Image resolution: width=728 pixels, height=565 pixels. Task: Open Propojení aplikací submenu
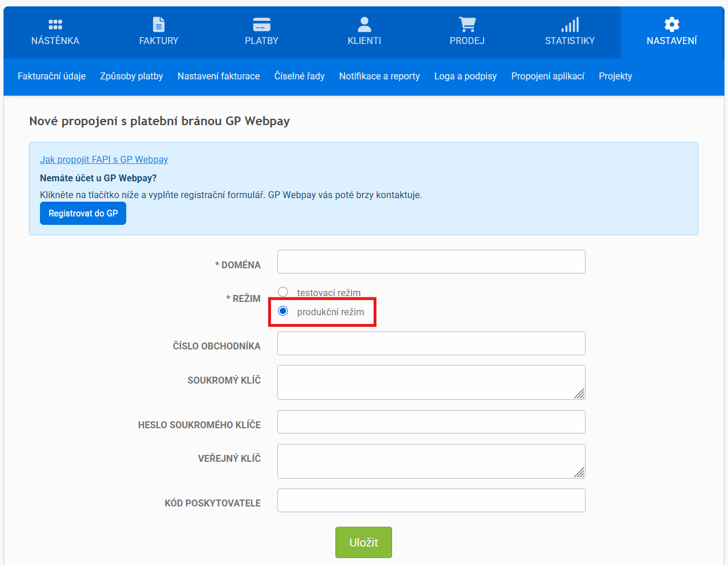(548, 76)
